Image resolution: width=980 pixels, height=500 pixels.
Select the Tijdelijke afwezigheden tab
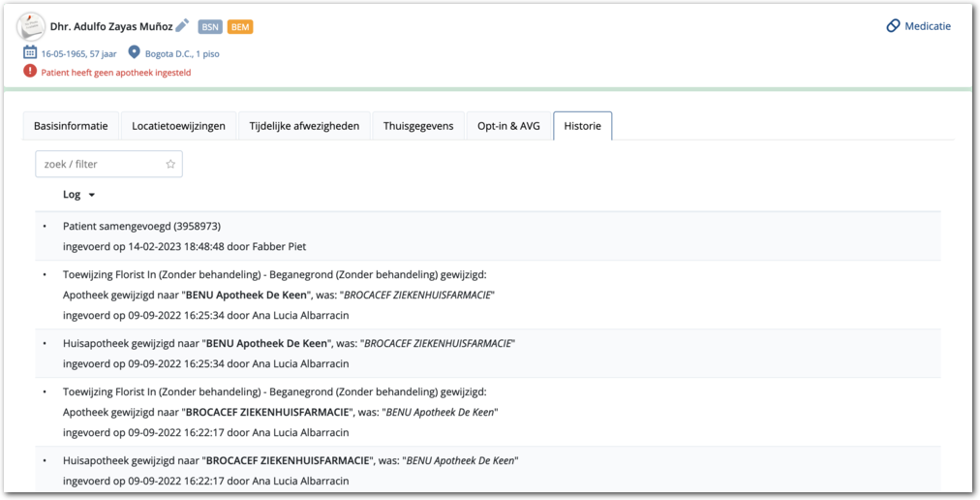(x=304, y=126)
